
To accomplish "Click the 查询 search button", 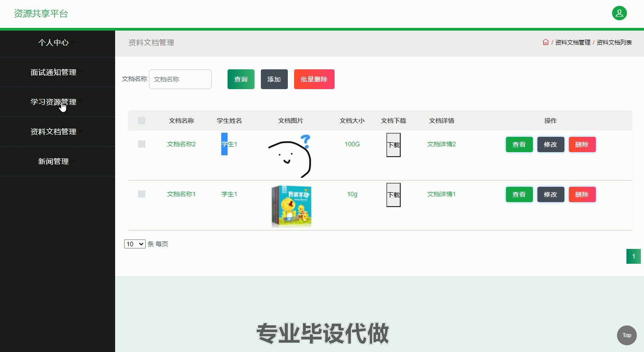I will tap(241, 79).
